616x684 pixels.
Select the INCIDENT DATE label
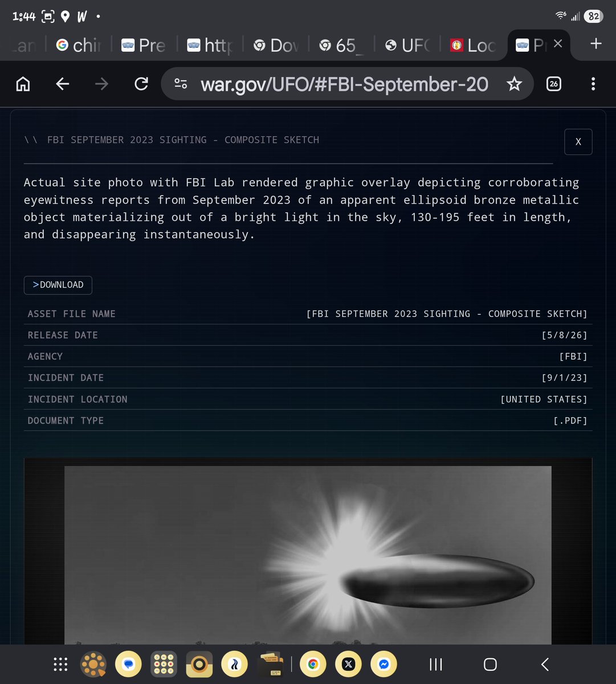66,378
